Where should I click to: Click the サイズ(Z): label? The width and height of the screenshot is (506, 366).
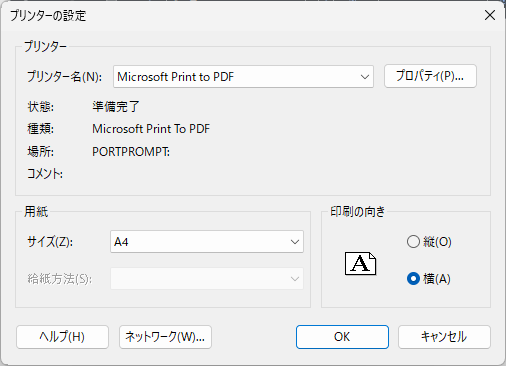[x=50, y=242]
